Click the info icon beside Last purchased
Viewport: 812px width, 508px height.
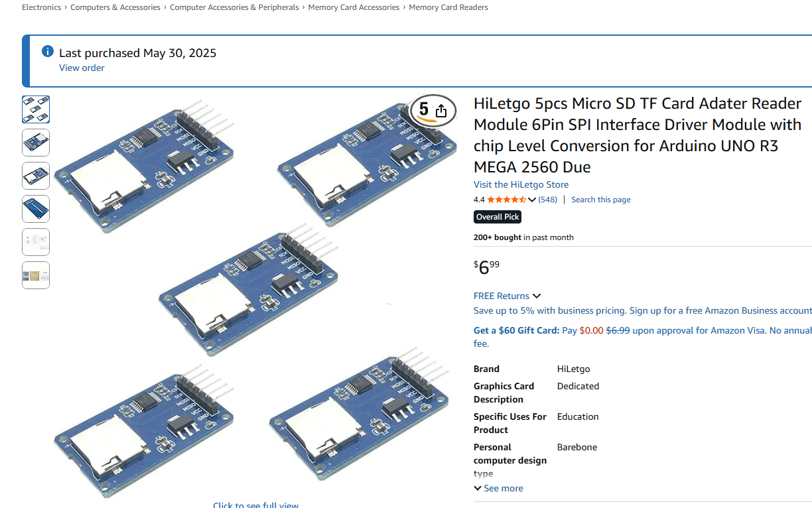48,52
